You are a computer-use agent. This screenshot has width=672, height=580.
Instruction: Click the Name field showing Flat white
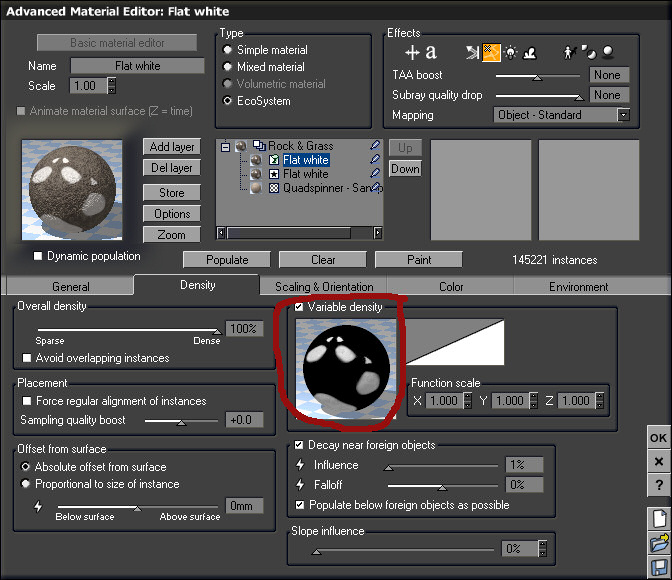click(x=137, y=66)
